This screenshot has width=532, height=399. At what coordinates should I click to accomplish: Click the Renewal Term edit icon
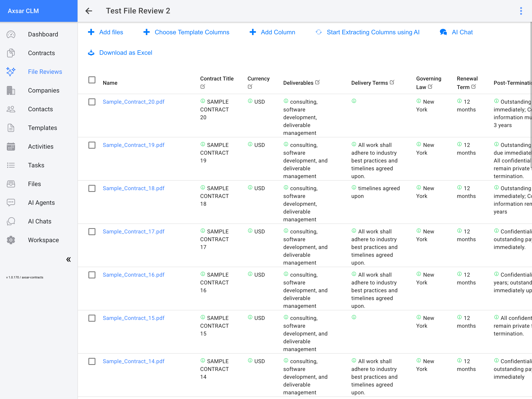[x=474, y=87]
